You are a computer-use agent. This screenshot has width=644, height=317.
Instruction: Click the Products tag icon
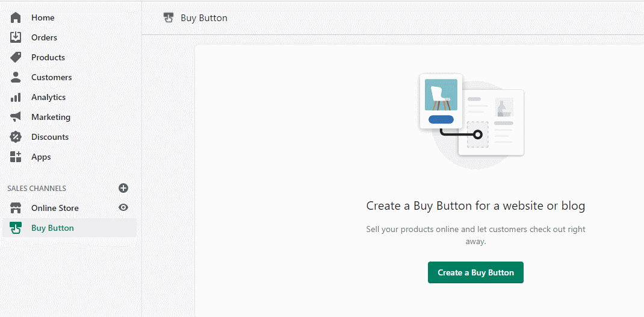pos(16,57)
